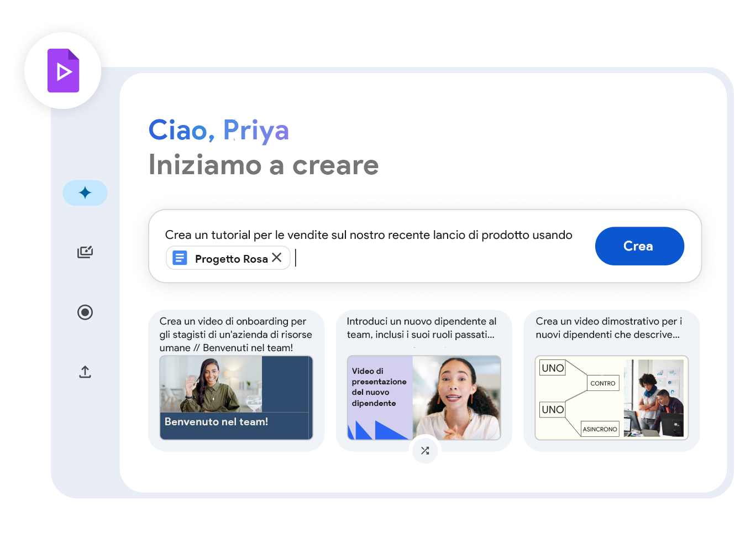Image resolution: width=756 pixels, height=553 pixels.
Task: Choose the "video dimostrativo" suggestion text
Action: click(608, 328)
